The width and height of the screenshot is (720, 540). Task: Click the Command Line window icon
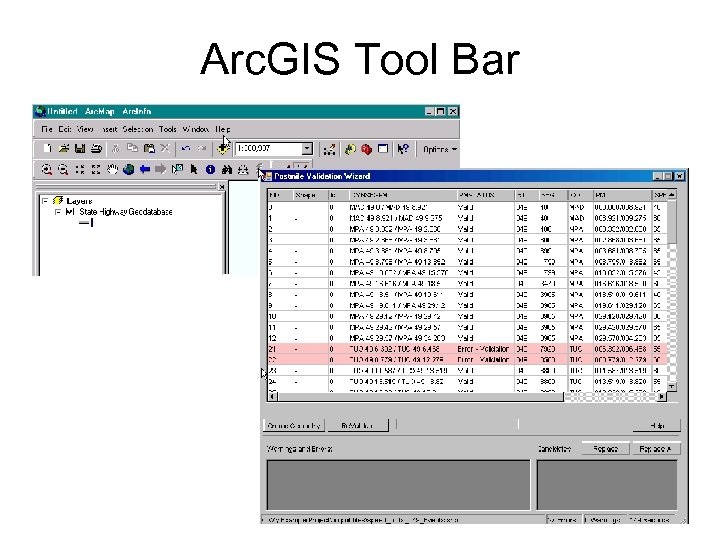(383, 149)
